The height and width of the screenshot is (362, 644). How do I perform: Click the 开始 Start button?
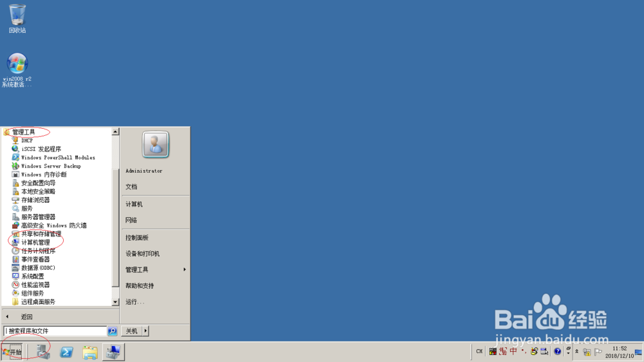click(x=12, y=352)
